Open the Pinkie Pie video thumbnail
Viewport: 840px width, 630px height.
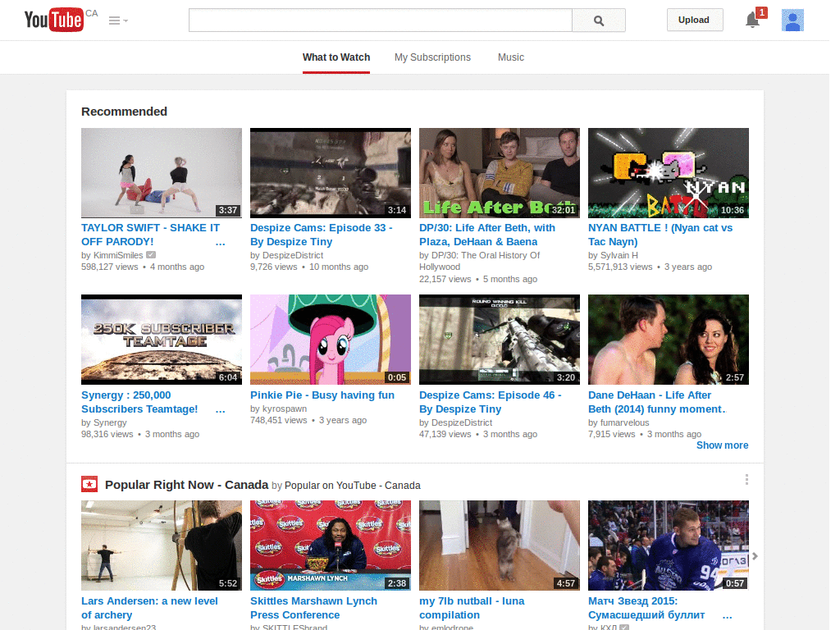point(331,339)
